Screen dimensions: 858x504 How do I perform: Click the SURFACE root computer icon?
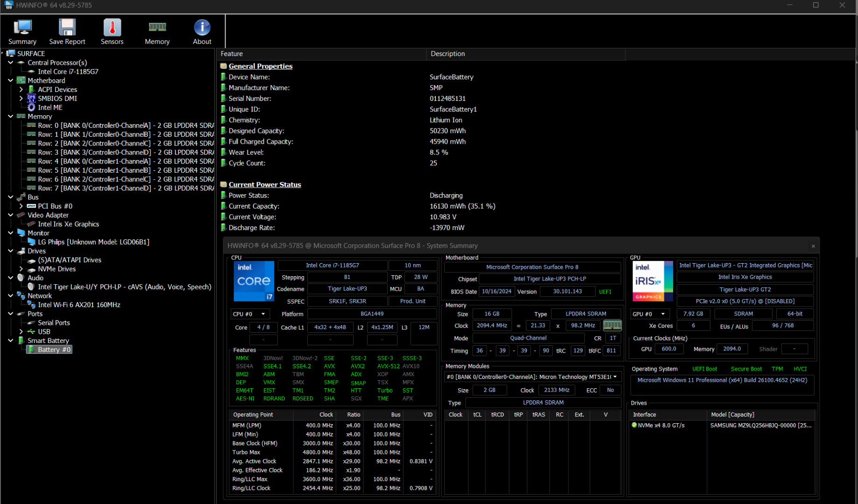pyautogui.click(x=10, y=54)
